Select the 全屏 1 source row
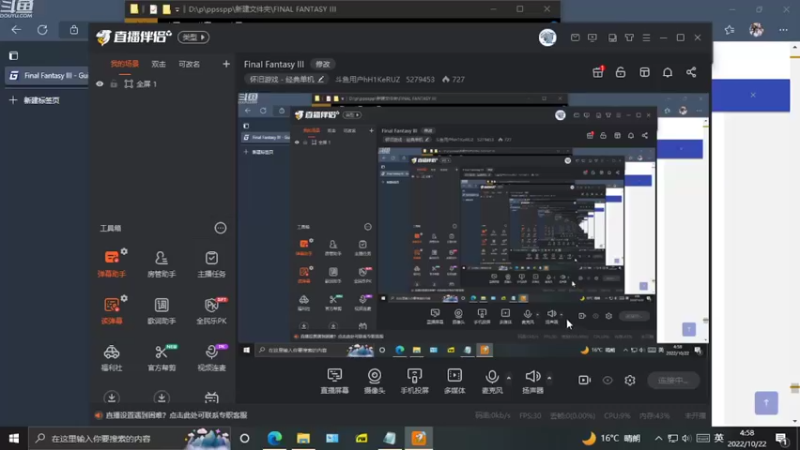The width and height of the screenshot is (800, 450). [162, 84]
